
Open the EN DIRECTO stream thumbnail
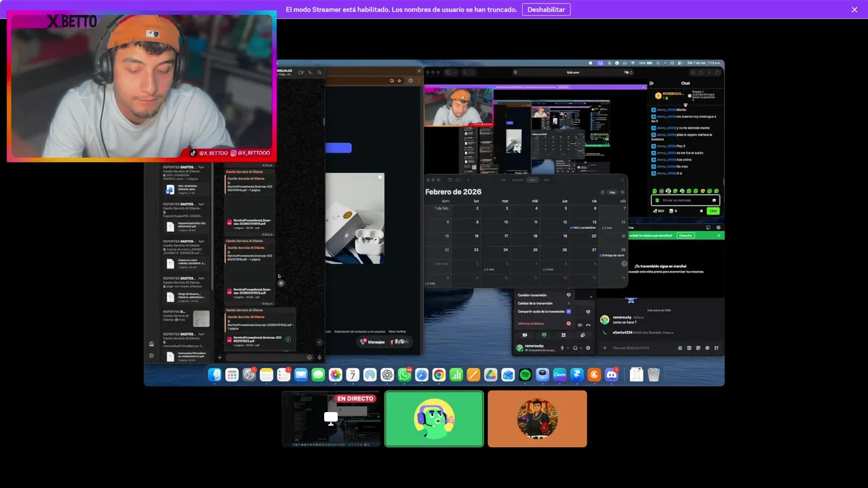[x=331, y=419]
